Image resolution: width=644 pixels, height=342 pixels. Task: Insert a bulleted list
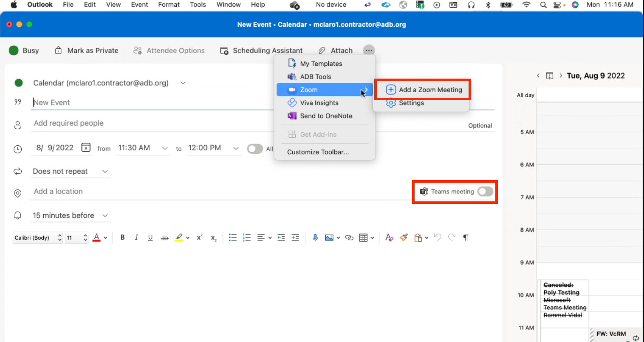(x=232, y=237)
